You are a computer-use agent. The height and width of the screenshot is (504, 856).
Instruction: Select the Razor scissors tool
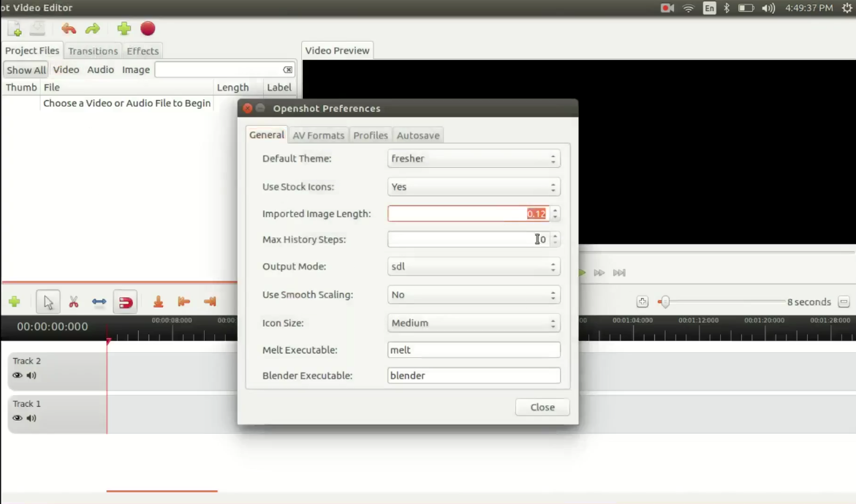coord(74,302)
